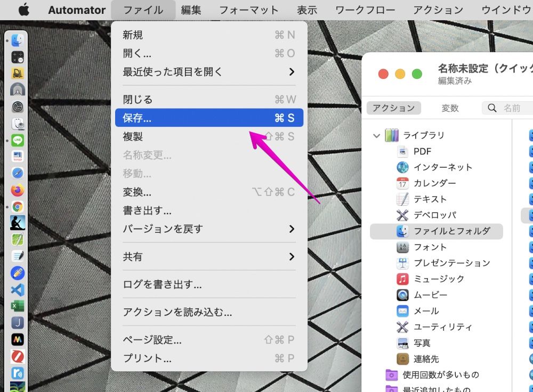This screenshot has width=533, height=392.
Task: Click 保存… in the File menu
Action: [x=209, y=118]
